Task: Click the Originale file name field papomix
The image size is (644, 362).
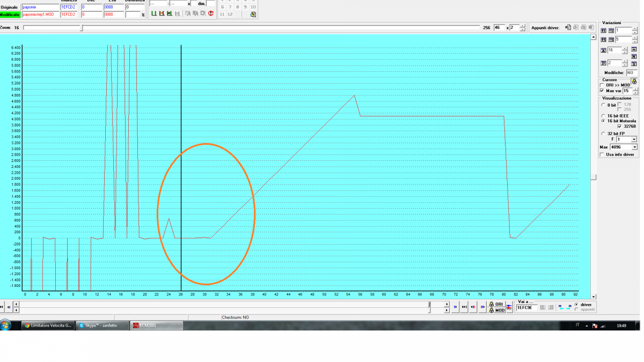Action: click(x=40, y=7)
